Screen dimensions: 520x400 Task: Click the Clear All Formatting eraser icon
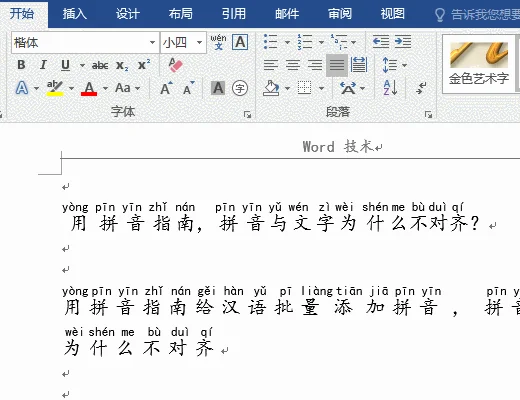(175, 65)
